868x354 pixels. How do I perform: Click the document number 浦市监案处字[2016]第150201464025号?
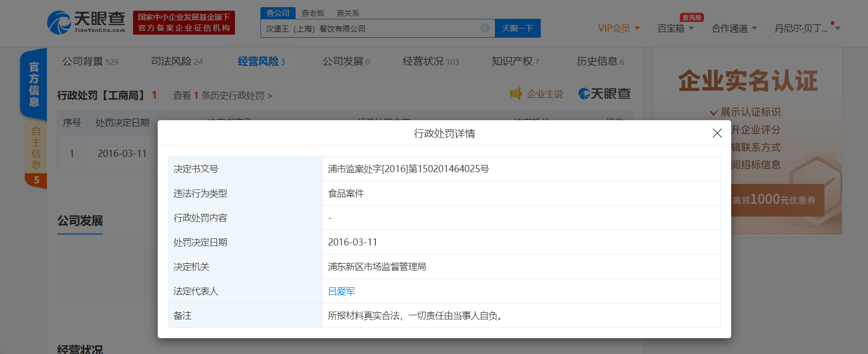pyautogui.click(x=408, y=169)
